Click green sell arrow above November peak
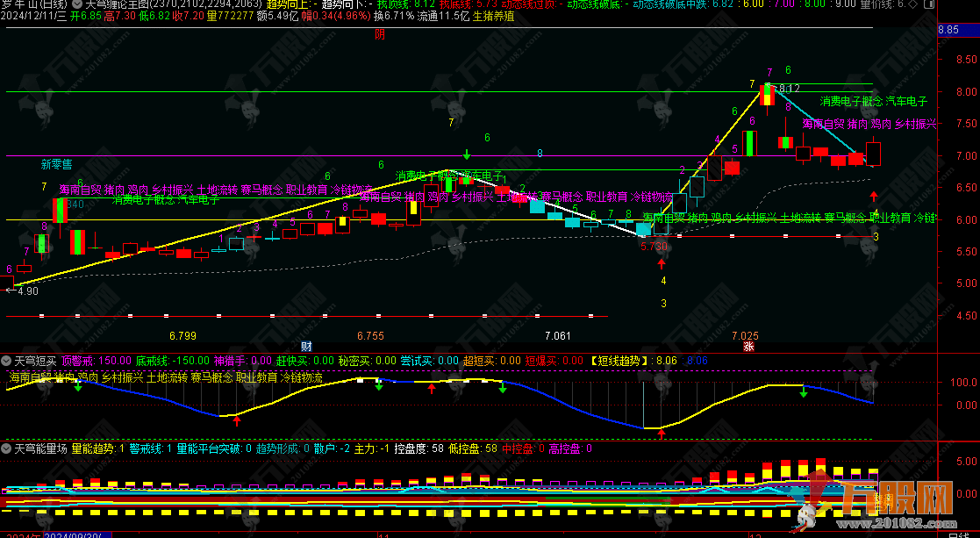980x538 pixels. pyautogui.click(x=467, y=154)
